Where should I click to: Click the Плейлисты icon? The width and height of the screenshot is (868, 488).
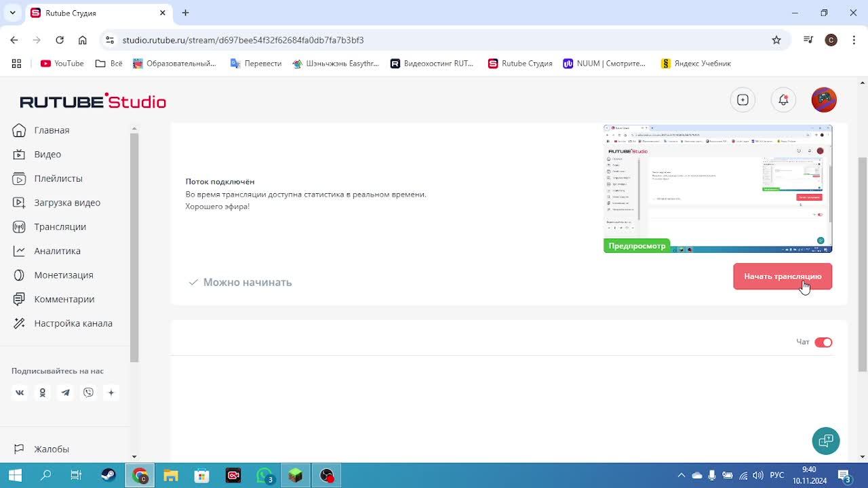pos(20,178)
